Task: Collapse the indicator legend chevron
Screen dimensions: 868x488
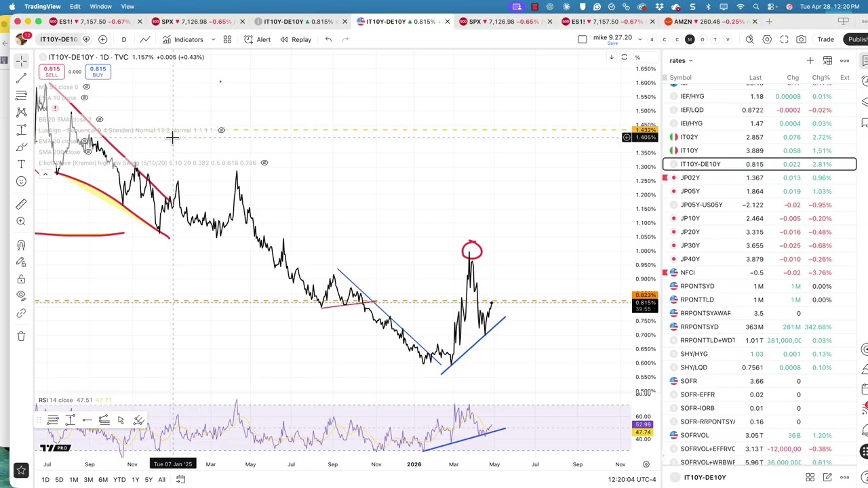Action: tap(45, 174)
